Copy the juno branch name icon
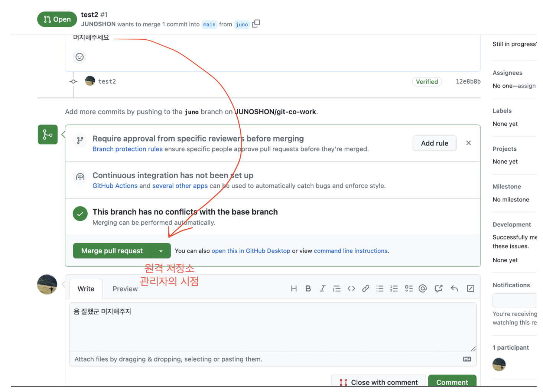The image size is (543, 392). pyautogui.click(x=256, y=24)
